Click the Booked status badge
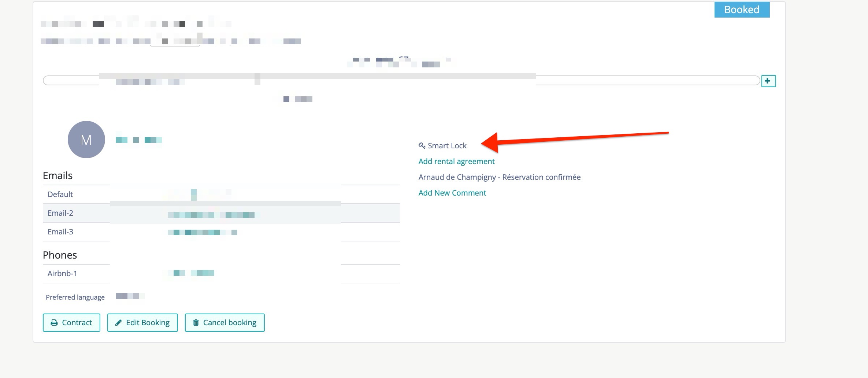This screenshot has width=868, height=378. [x=742, y=10]
